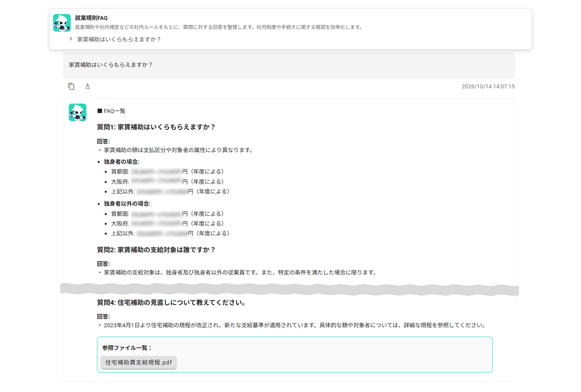
Task: Click the 参照ファイル一覧： label
Action: pos(127,348)
